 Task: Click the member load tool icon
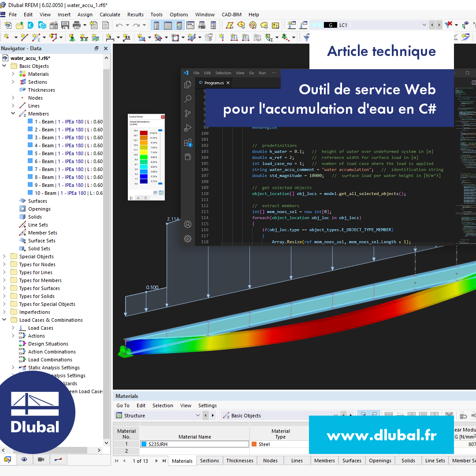click(234, 37)
